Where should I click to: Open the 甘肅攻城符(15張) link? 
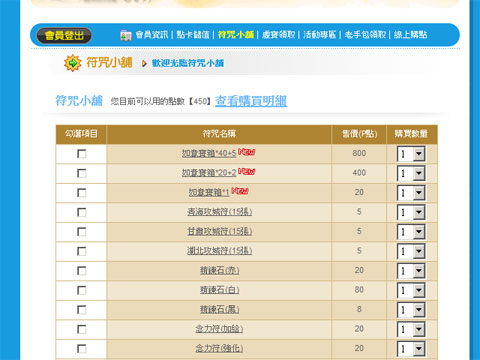pos(219,231)
